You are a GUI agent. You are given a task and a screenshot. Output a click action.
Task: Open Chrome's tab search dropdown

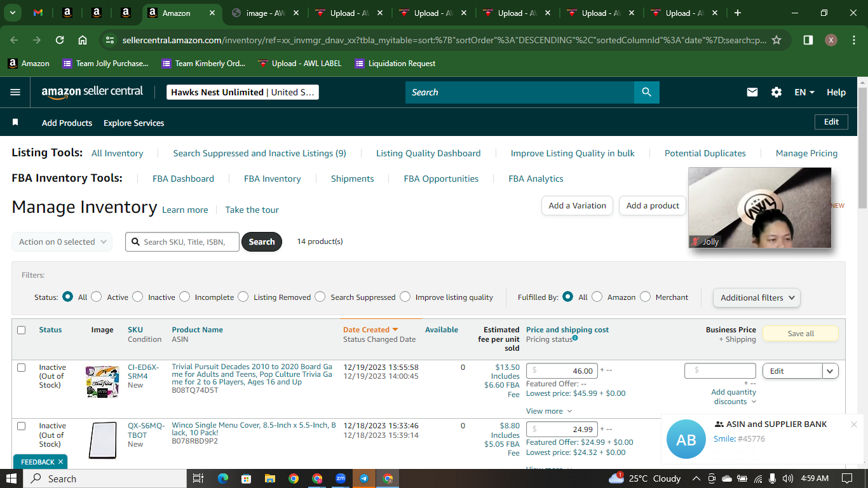pyautogui.click(x=13, y=13)
